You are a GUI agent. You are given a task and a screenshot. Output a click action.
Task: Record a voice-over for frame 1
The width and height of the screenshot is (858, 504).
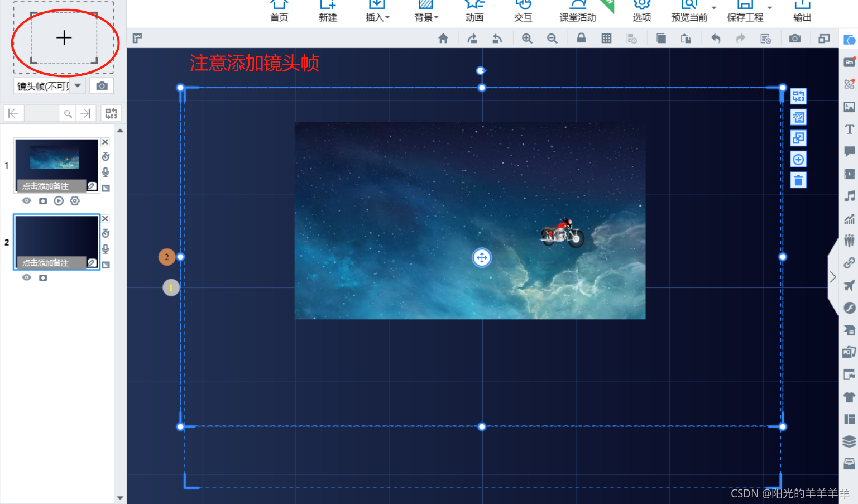pos(106,172)
